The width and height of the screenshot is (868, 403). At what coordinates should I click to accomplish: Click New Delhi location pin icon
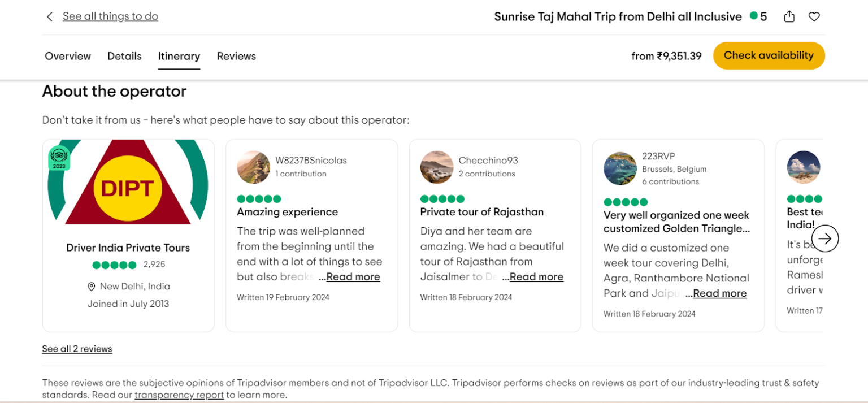pyautogui.click(x=92, y=287)
